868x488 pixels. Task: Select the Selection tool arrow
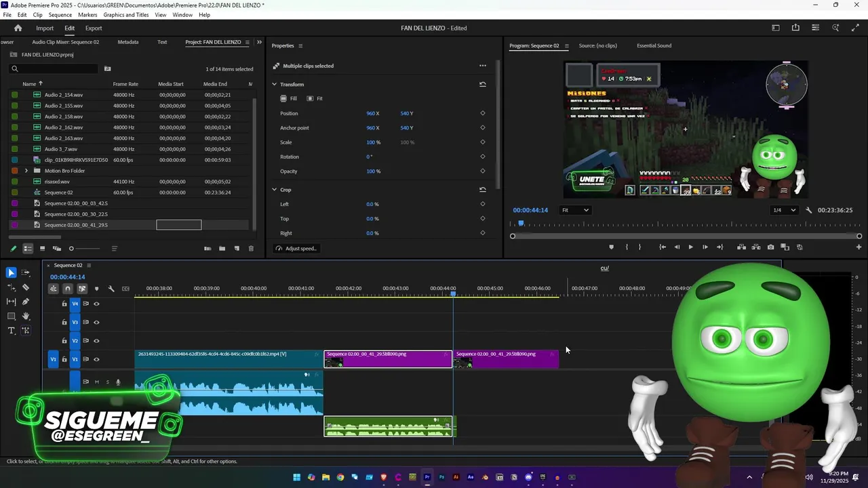11,272
